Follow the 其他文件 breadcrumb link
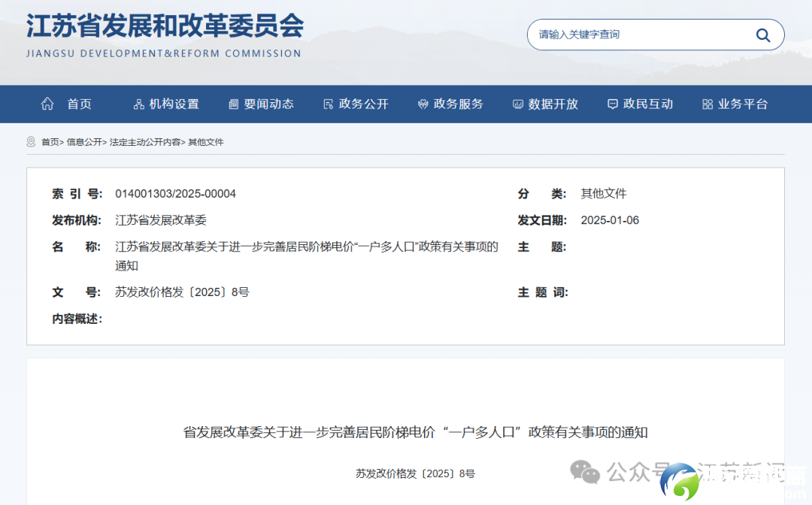Viewport: 812px width, 505px height. (205, 142)
